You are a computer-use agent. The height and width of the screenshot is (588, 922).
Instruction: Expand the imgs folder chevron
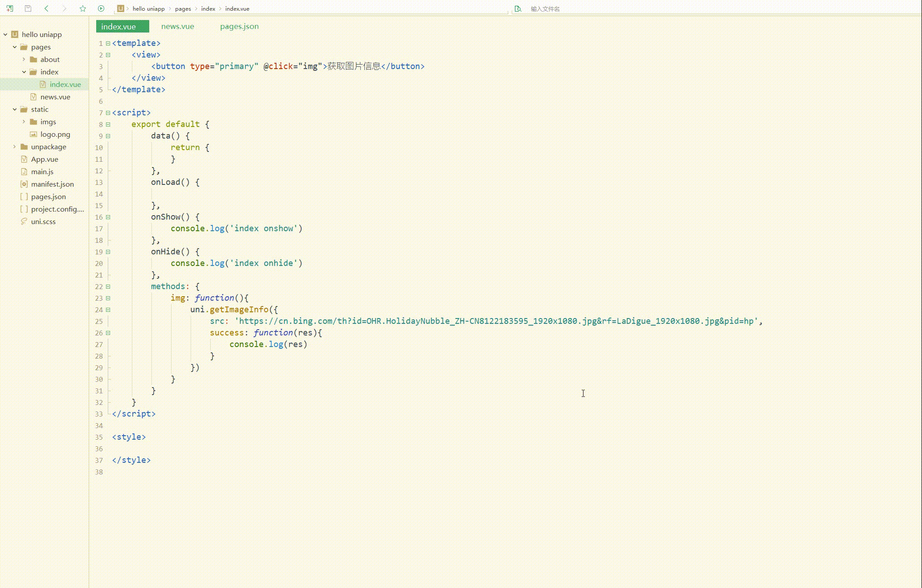coord(24,122)
